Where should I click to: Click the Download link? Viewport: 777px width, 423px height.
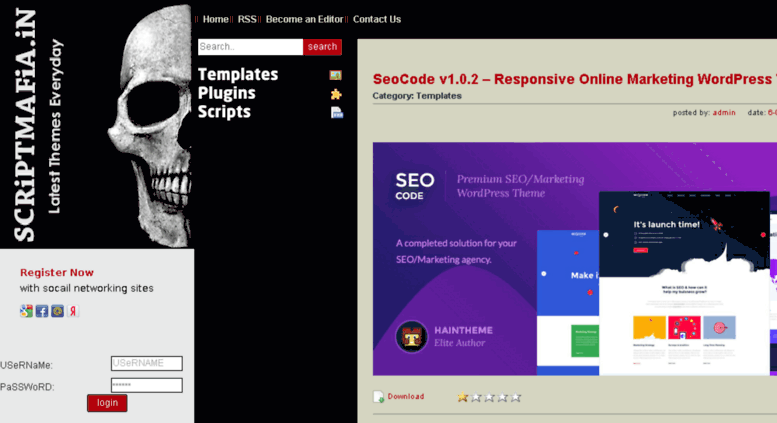(405, 396)
